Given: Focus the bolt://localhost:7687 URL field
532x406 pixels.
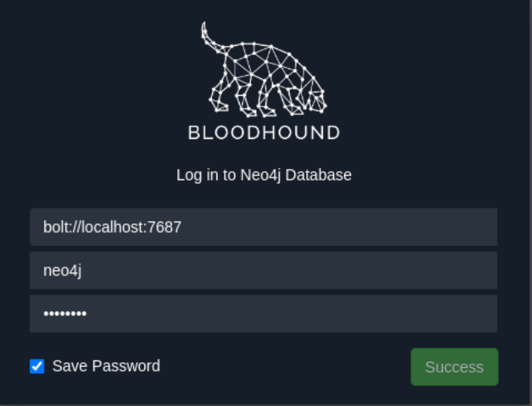Looking at the screenshot, I should 264,226.
